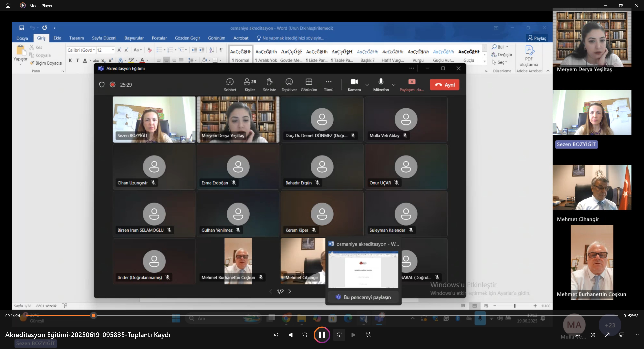Toggle bold K in Word ribbon

[70, 60]
